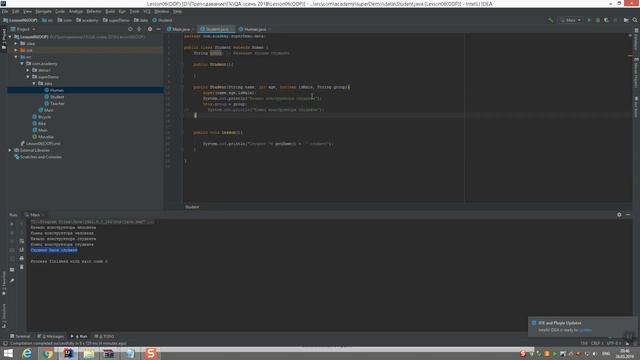
Task: Click the Student breadcrumb below the editor
Action: pyautogui.click(x=192, y=207)
